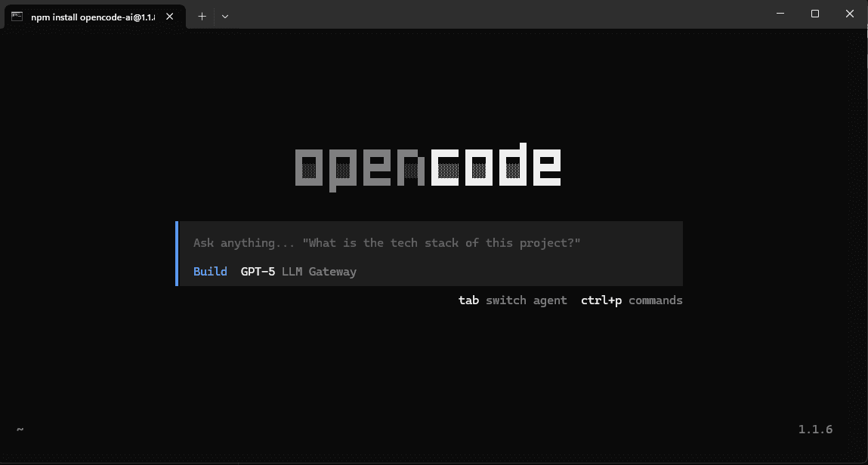Click the blue accent bar beside the prompt
868x465 pixels.
[177, 253]
